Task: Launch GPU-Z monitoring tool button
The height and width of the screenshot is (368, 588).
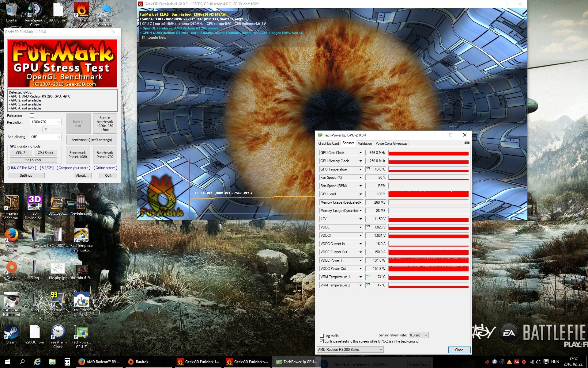Action: click(21, 153)
